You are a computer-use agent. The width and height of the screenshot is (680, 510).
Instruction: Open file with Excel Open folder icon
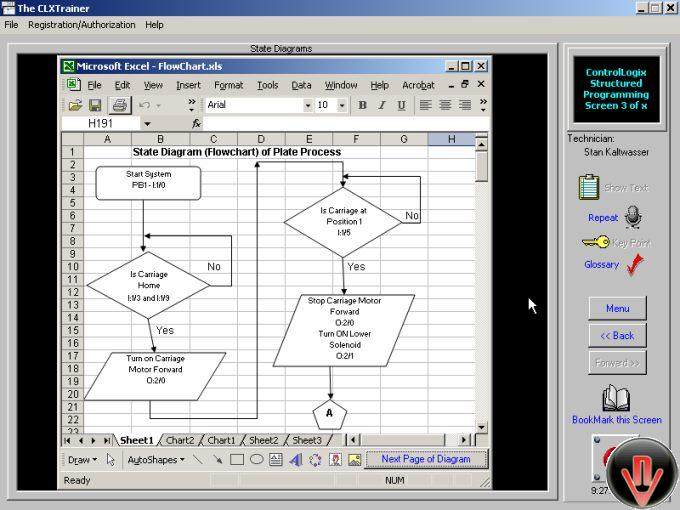pyautogui.click(x=75, y=105)
